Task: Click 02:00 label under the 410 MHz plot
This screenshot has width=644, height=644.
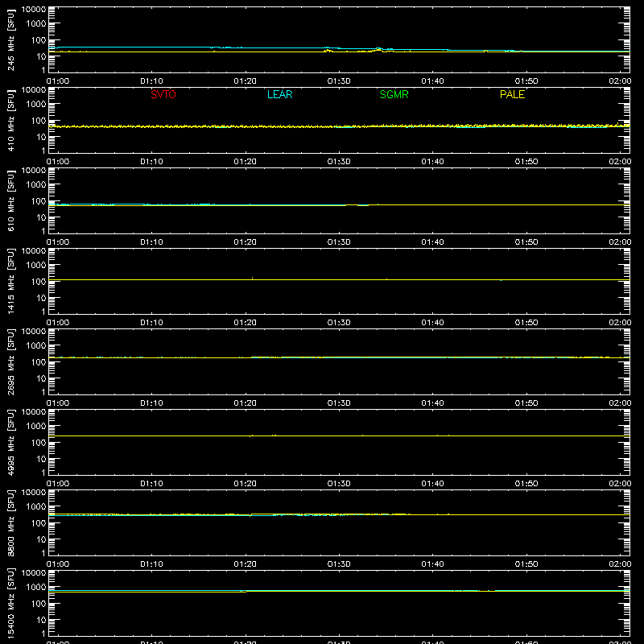Action: 620,162
